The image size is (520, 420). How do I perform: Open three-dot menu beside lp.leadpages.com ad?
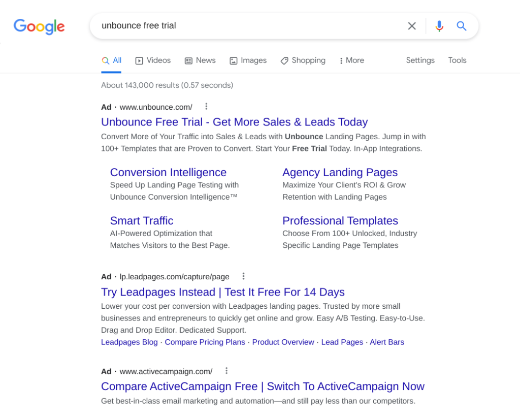[x=243, y=276]
